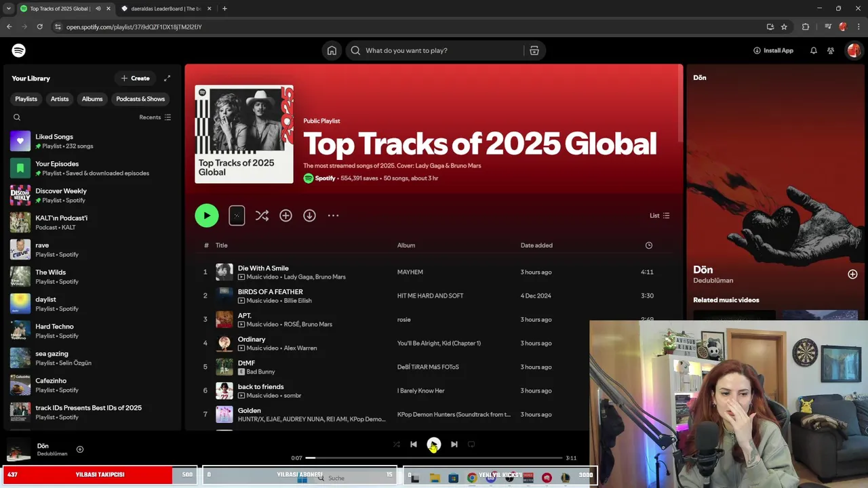
Task: Add Dön to Liked Songs in right panel
Action: click(852, 274)
